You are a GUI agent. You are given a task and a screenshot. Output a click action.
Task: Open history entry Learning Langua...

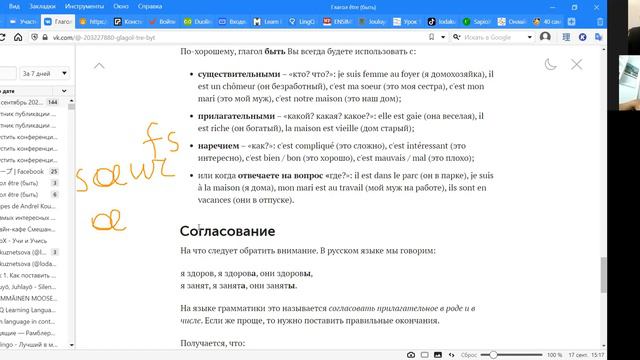point(29,310)
